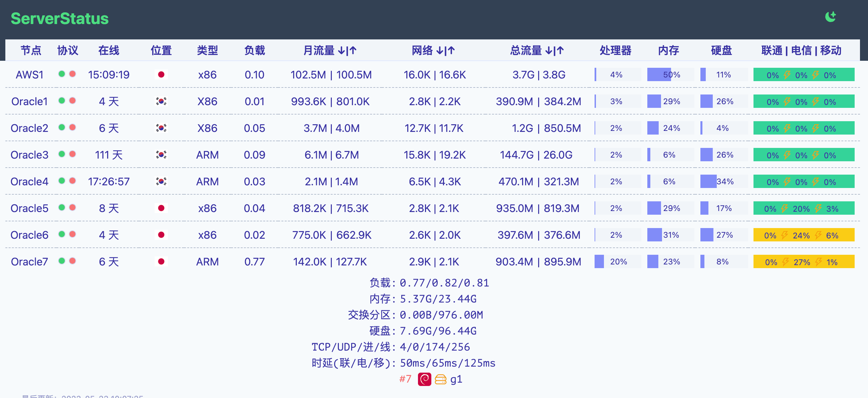868x398 pixels.
Task: Click Japan flag in AWS1 row
Action: [161, 74]
